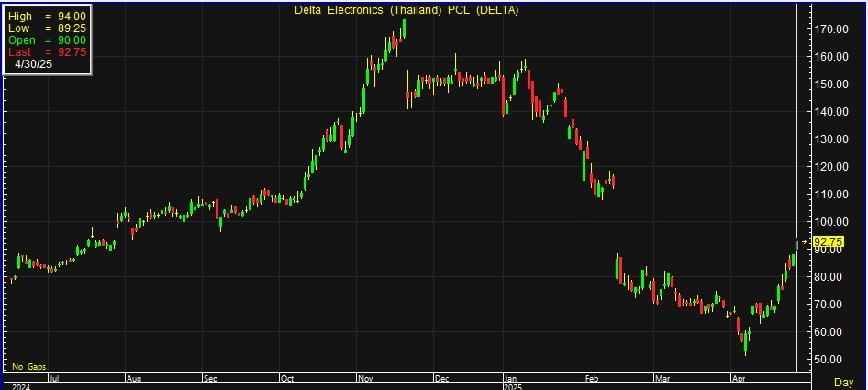868x390 pixels.
Task: Click the Oct label on time axis
Action: click(x=287, y=379)
